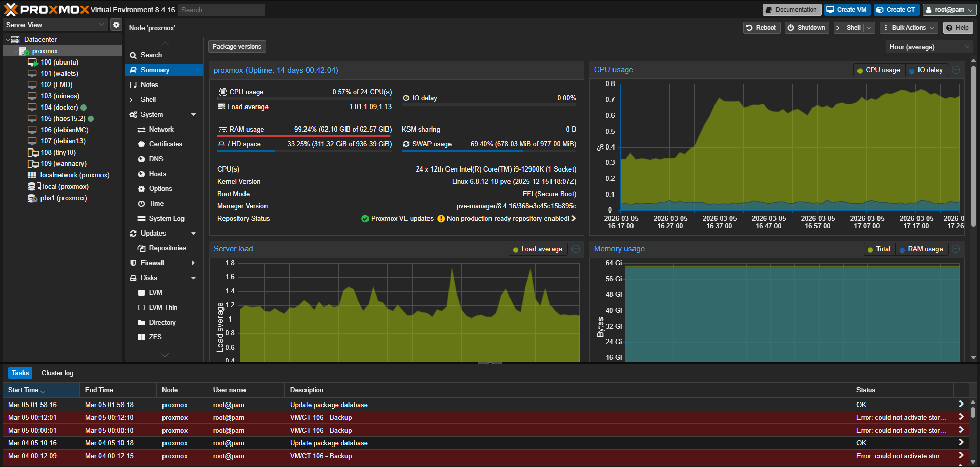Select the Shell option in node sidebar
The image size is (980, 467).
pyautogui.click(x=148, y=99)
